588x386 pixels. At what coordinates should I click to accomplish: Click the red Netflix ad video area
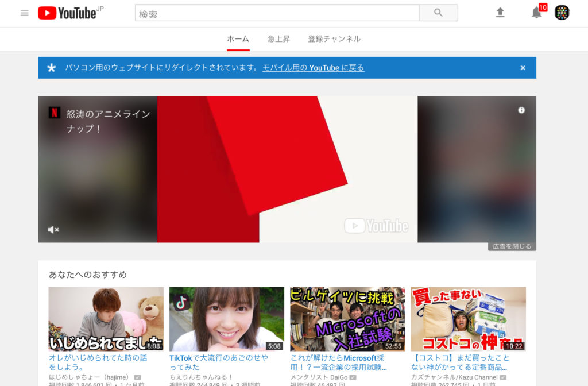pos(287,169)
